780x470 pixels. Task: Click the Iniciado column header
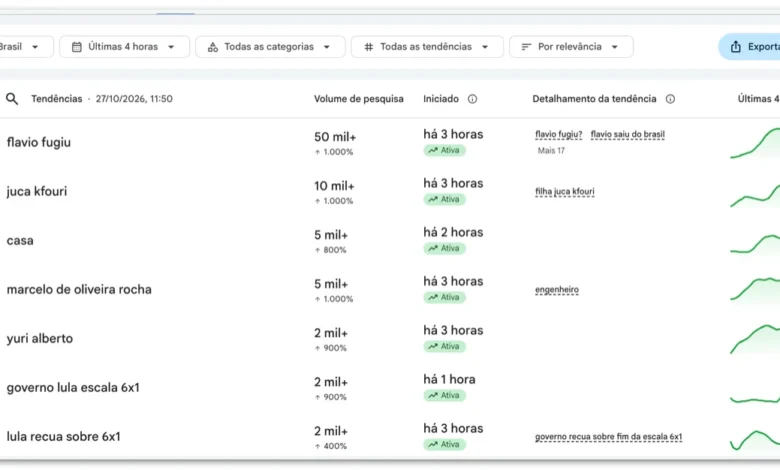[x=441, y=99]
